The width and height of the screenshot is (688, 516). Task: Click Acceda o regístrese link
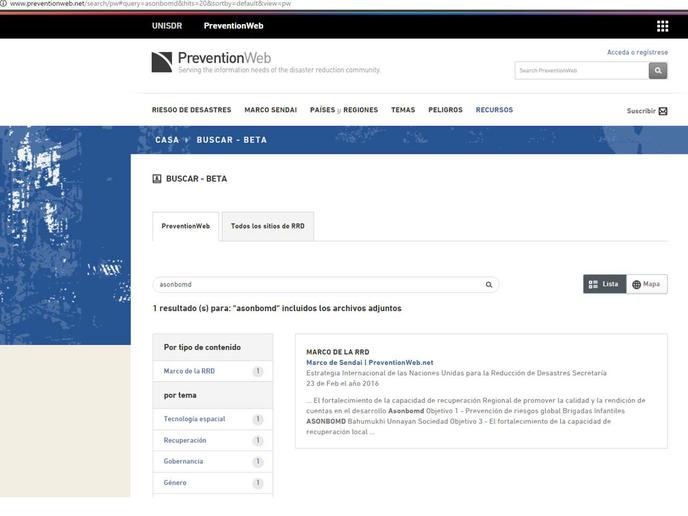coord(637,52)
